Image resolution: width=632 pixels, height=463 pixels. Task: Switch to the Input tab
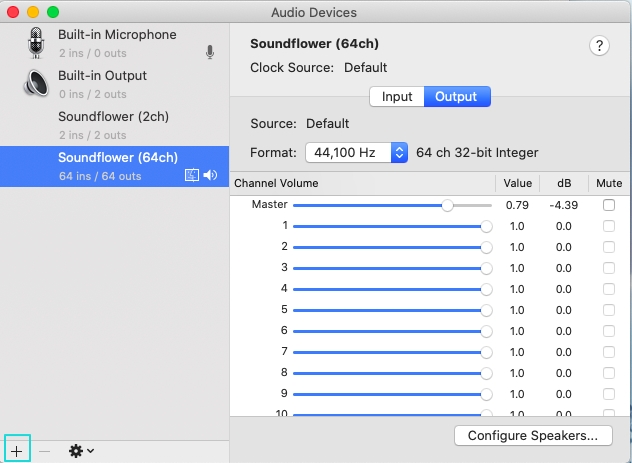point(397,97)
